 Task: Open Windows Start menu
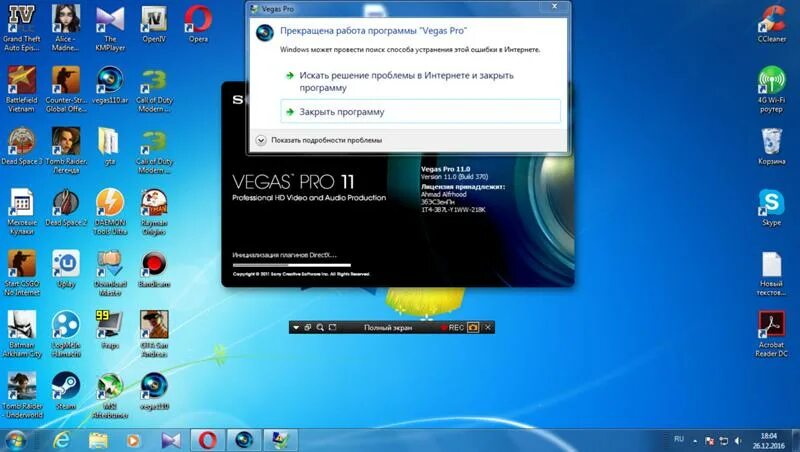coord(15,440)
